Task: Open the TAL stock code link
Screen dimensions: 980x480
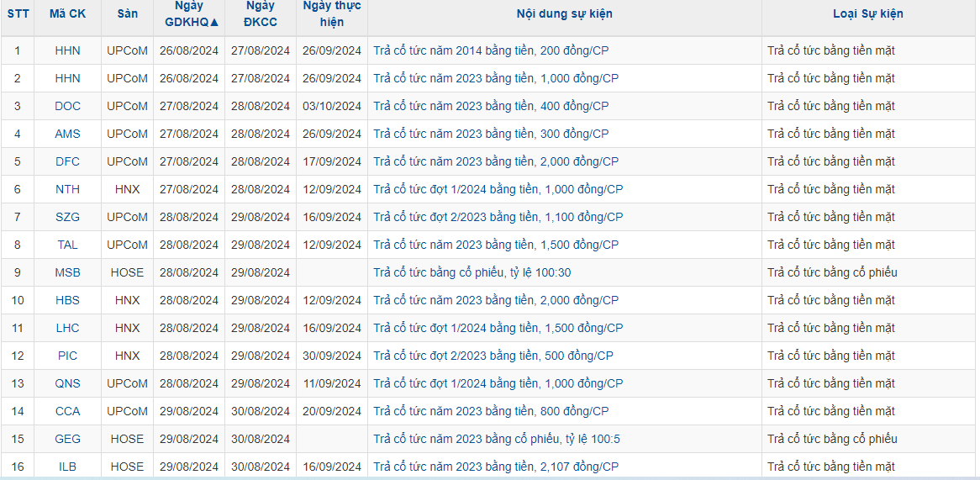Action: pos(67,245)
